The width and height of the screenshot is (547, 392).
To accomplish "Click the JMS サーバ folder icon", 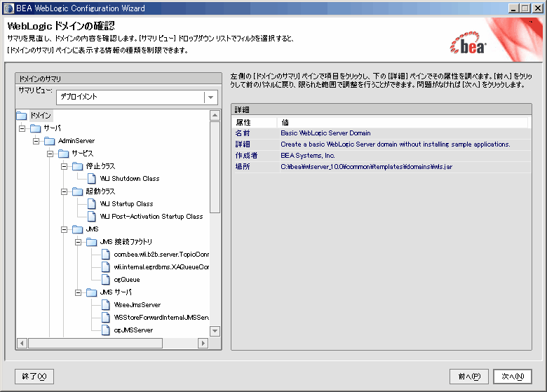I will coord(91,292).
